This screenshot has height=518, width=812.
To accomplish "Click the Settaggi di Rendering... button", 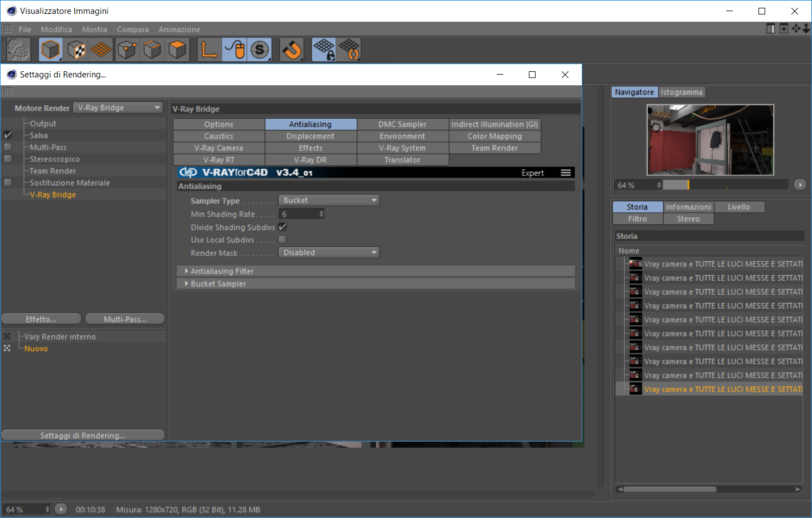I will tap(83, 435).
